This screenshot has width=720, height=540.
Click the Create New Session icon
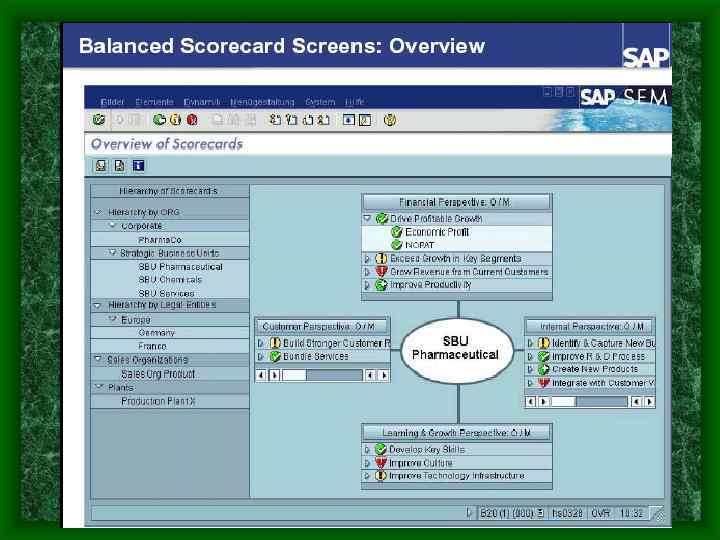(349, 120)
